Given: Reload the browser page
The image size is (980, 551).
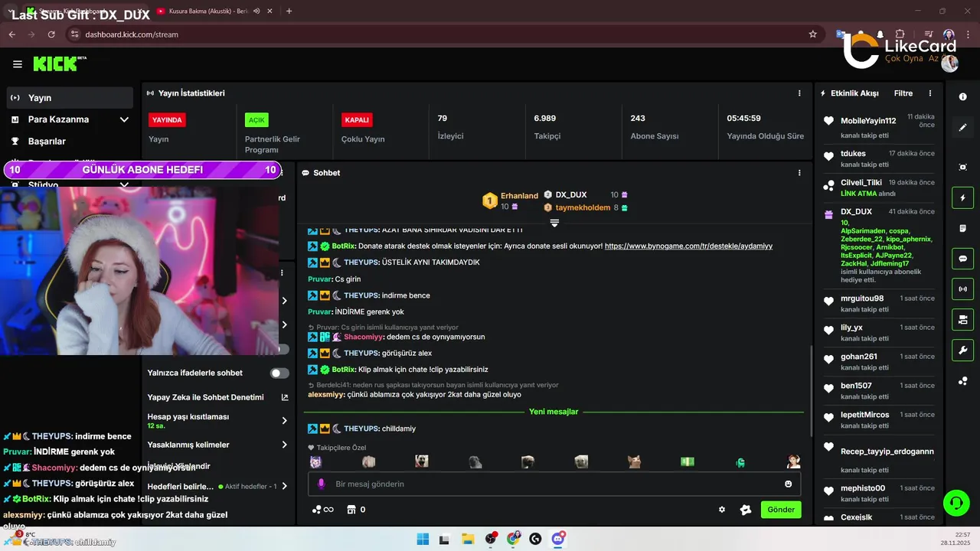Looking at the screenshot, I should coord(51,34).
